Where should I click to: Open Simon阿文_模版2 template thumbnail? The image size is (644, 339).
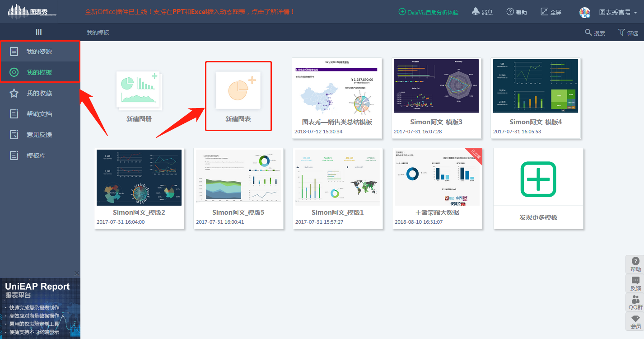coord(139,178)
